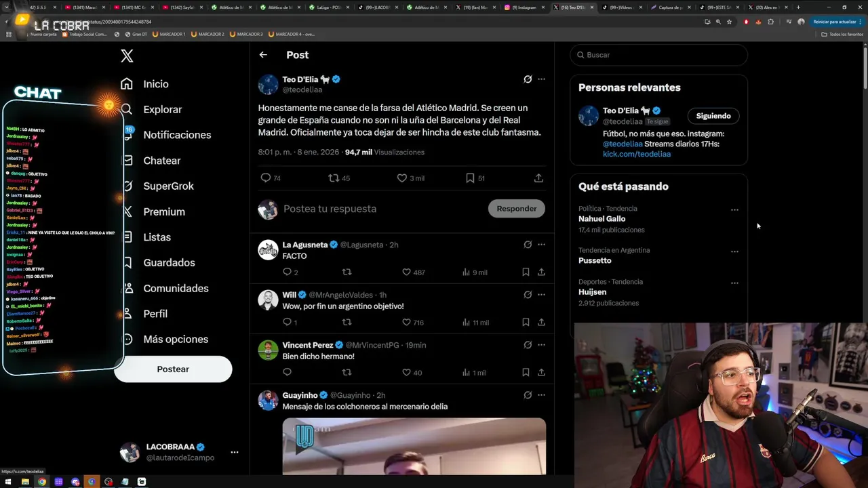This screenshot has height=488, width=868.
Task: Open Guardados in the sidebar
Action: click(157, 263)
